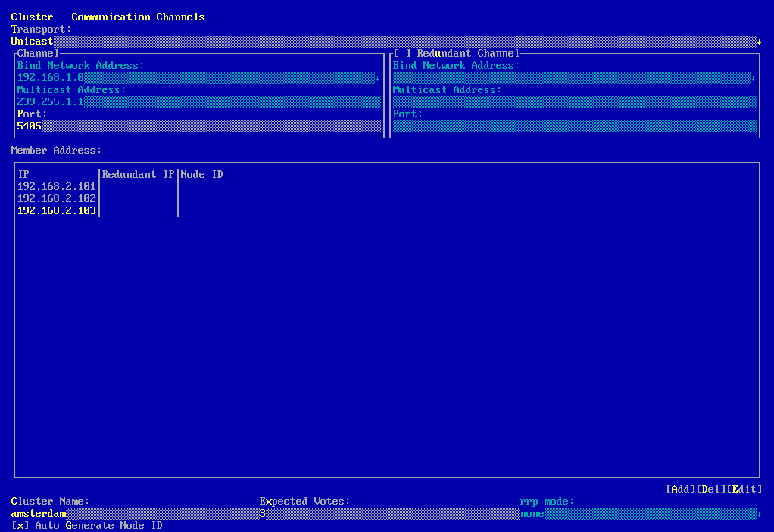Image resolution: width=774 pixels, height=532 pixels.
Task: Focus the Channel Port field with 5405
Action: [x=198, y=126]
